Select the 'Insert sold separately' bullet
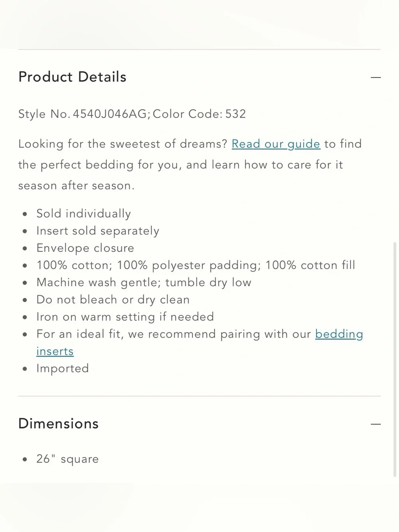This screenshot has height=532, width=399. (98, 231)
